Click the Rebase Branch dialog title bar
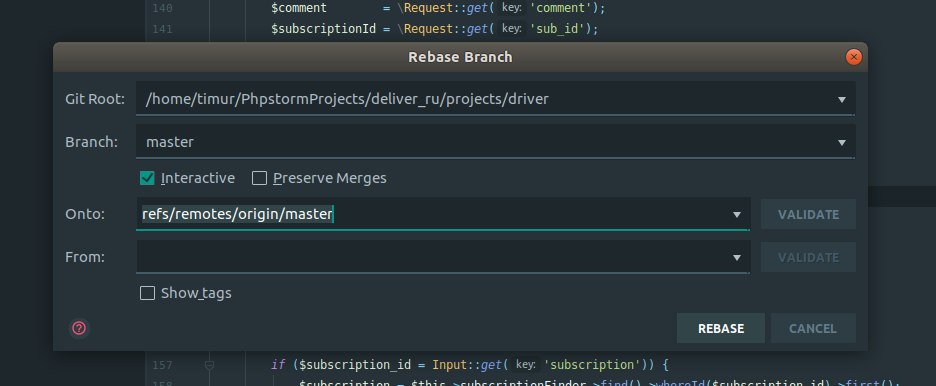 coord(460,57)
